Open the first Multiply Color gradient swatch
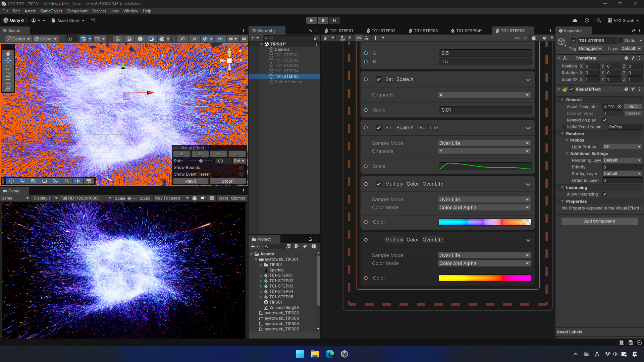 pyautogui.click(x=485, y=222)
